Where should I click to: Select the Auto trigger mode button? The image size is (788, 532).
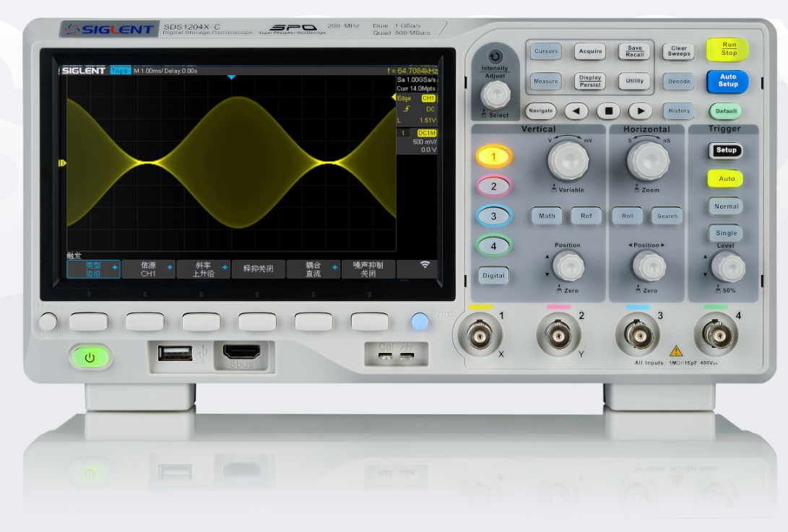[726, 178]
